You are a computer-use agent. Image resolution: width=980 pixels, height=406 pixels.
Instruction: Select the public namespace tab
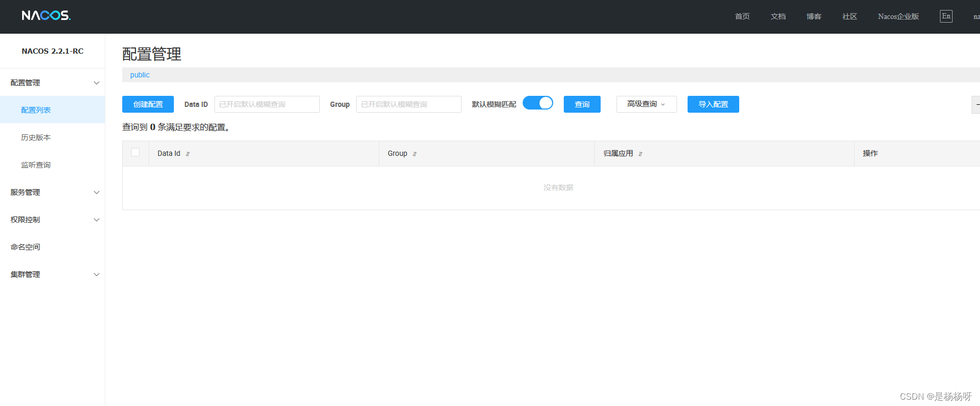[140, 75]
